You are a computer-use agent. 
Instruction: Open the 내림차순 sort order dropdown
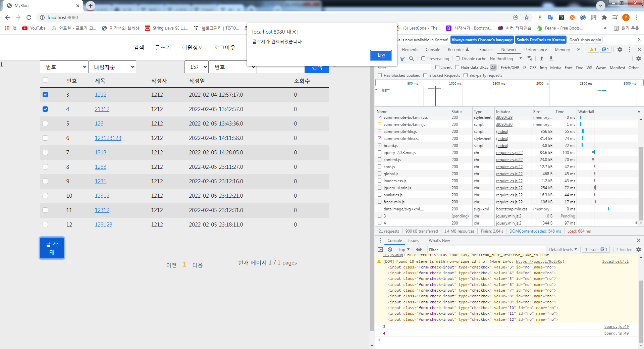[x=112, y=67]
